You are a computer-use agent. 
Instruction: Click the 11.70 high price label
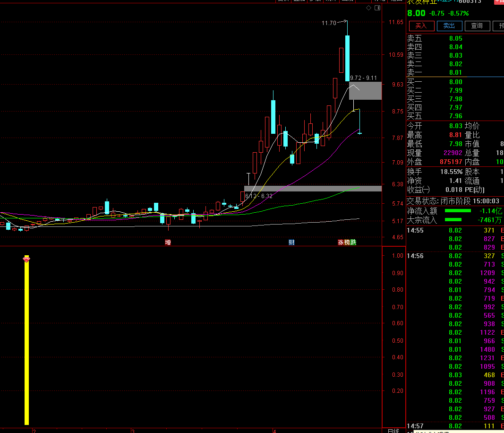coord(329,23)
